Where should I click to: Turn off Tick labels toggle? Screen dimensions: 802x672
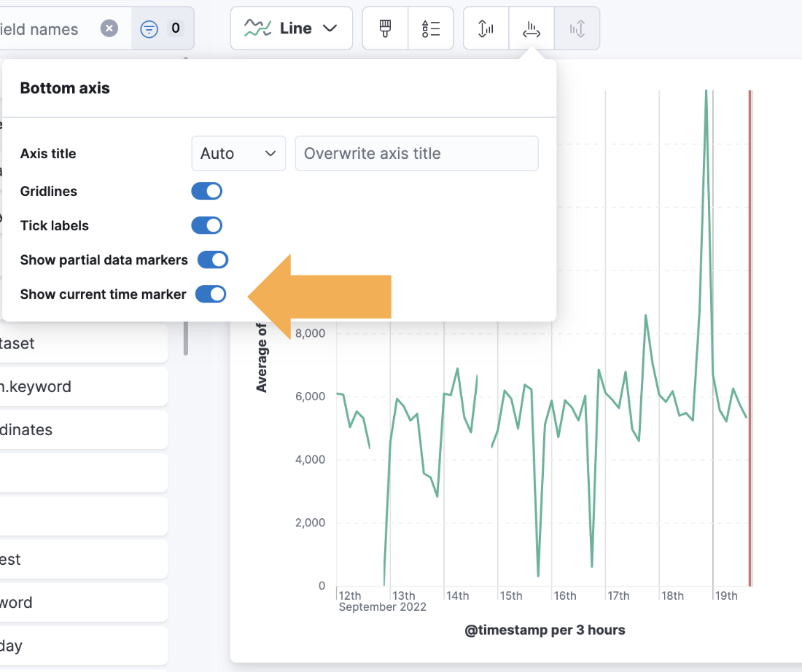[207, 225]
